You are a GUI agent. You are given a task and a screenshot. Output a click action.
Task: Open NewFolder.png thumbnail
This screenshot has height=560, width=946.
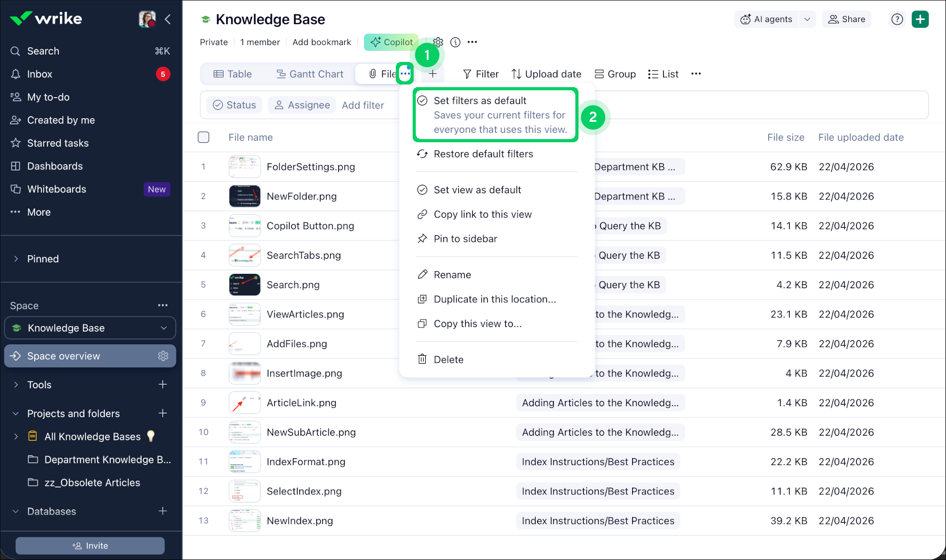(245, 196)
